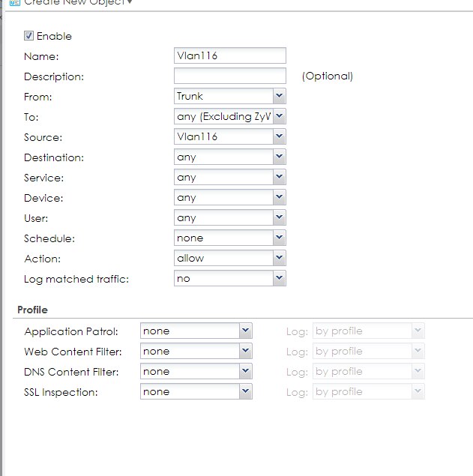Image resolution: width=473 pixels, height=476 pixels.
Task: Click the Web Content Filter Log dropdown
Action: pyautogui.click(x=369, y=352)
